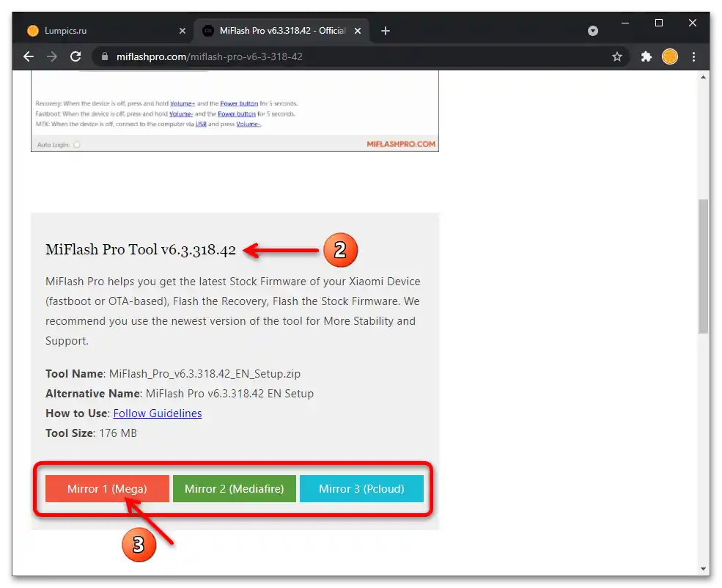Close the MiFlash Pro tab
The image size is (722, 588).
(x=358, y=31)
